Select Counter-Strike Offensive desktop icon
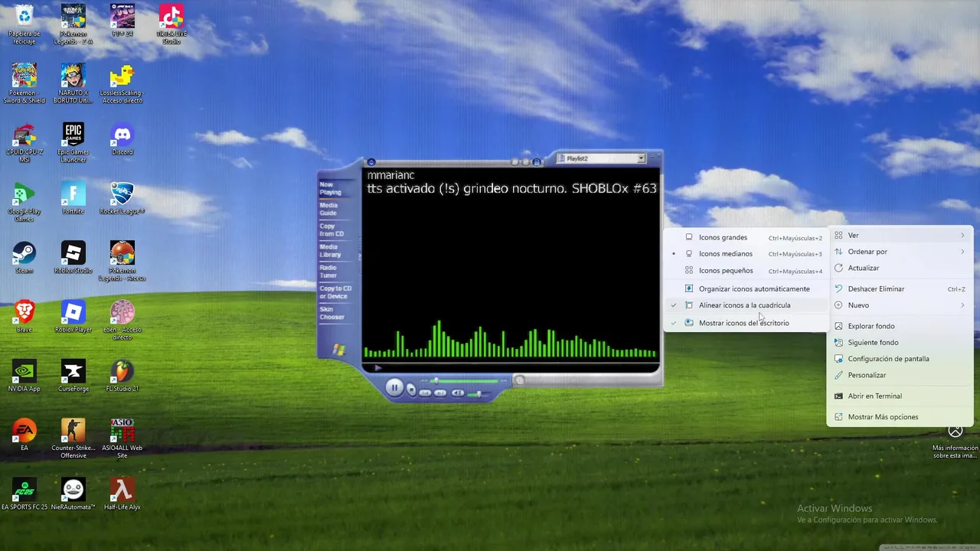980x551 pixels. pos(73,439)
